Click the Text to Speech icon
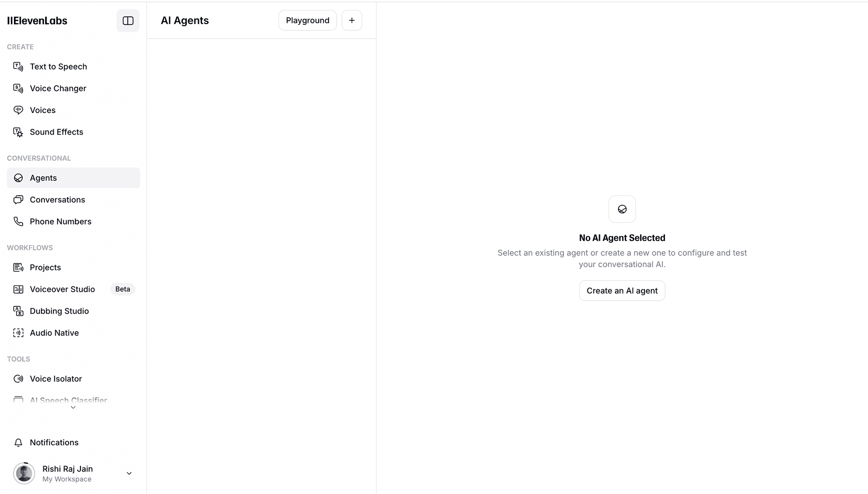The height and width of the screenshot is (494, 868). click(x=18, y=67)
